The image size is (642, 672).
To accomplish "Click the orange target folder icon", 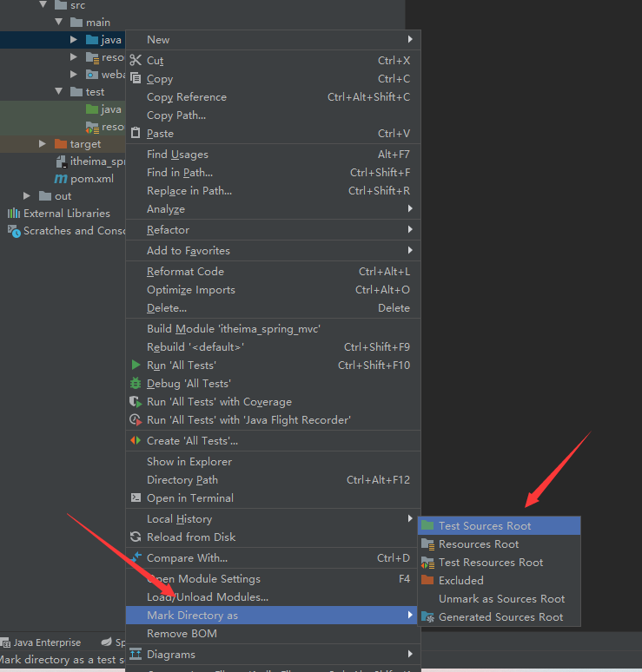I will click(61, 143).
